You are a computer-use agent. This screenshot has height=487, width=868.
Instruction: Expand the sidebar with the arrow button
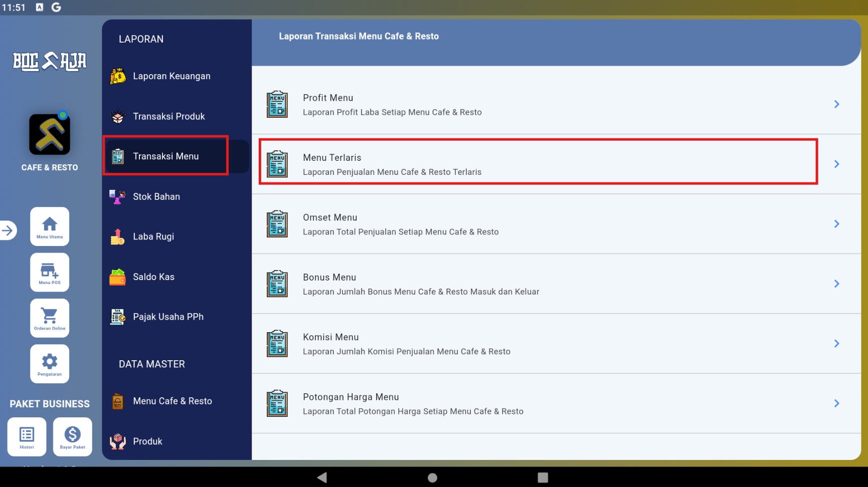pos(8,230)
